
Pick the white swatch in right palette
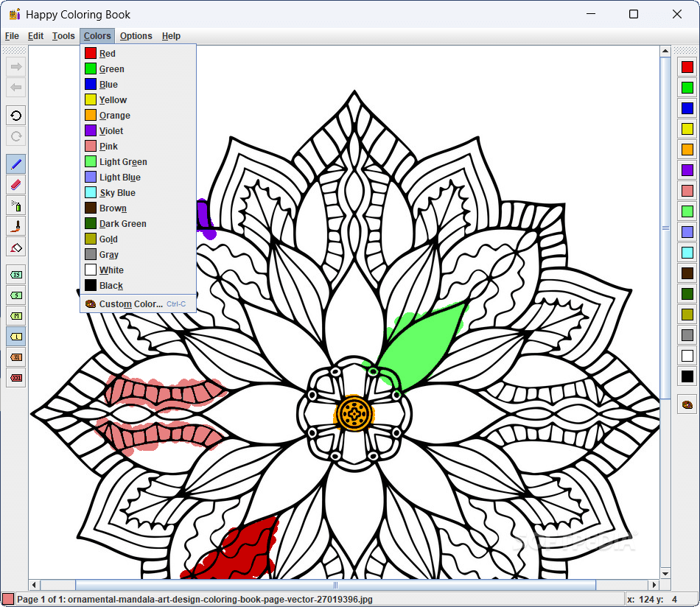coord(687,356)
